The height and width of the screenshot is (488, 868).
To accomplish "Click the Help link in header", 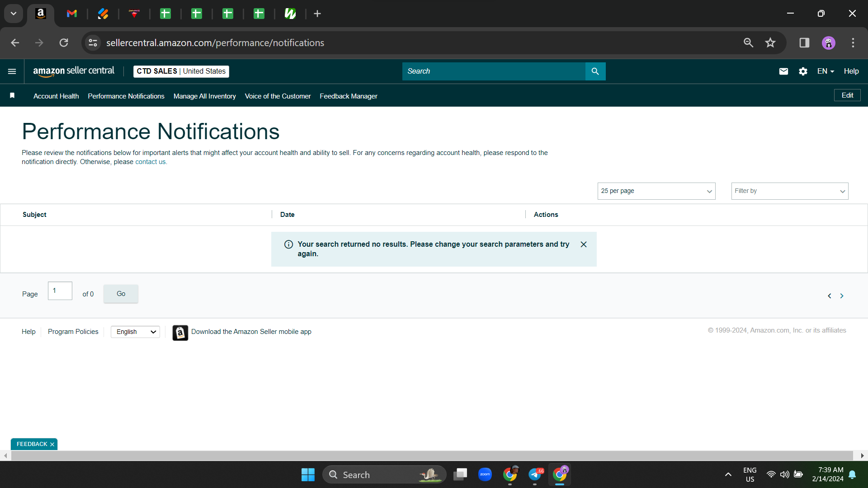I will tap(851, 71).
